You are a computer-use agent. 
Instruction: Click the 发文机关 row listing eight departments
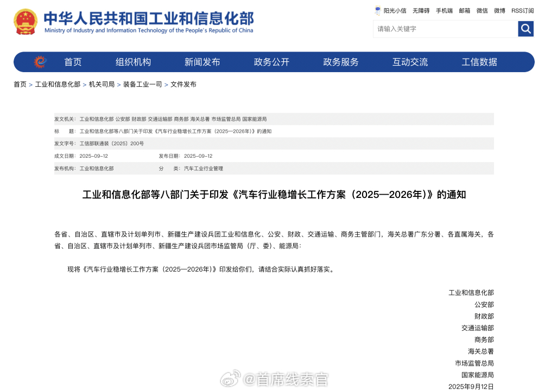click(x=274, y=119)
